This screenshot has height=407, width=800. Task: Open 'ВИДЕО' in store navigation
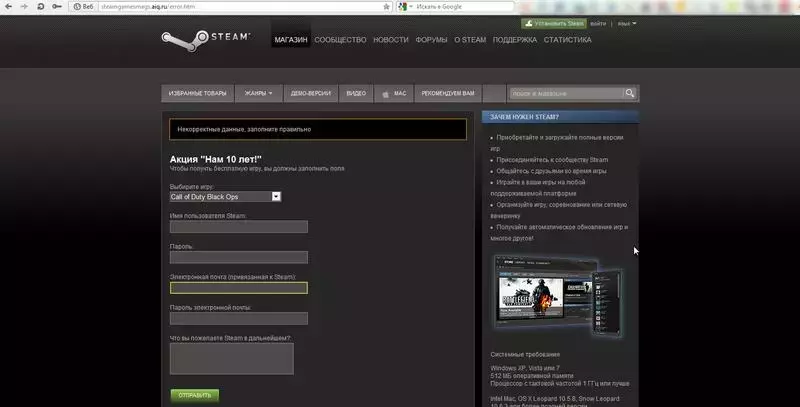[x=356, y=93]
